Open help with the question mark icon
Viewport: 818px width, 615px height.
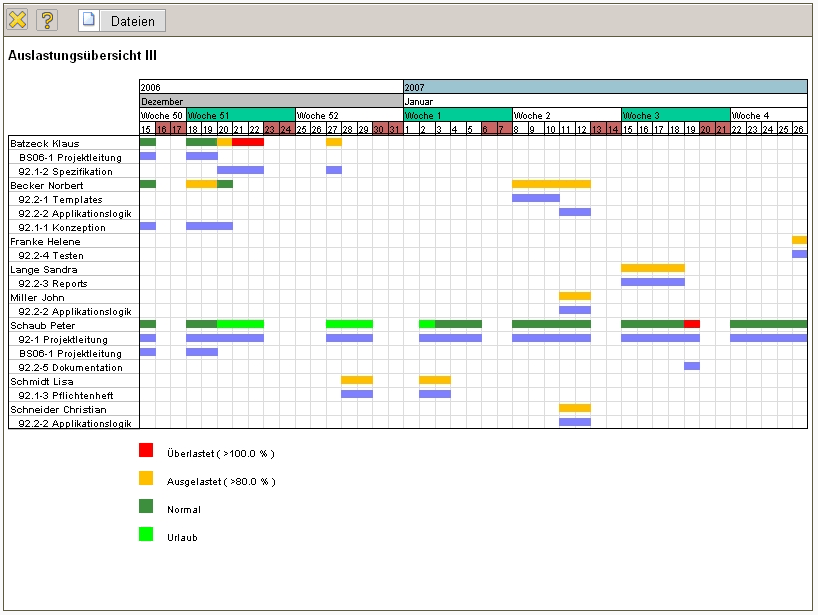click(47, 20)
